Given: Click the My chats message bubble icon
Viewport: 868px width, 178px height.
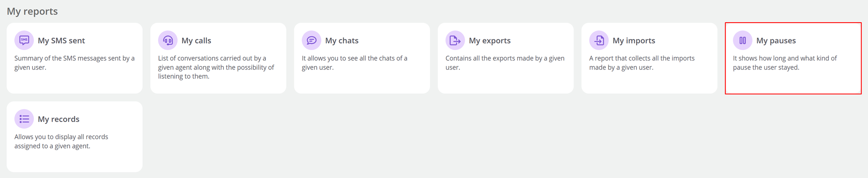Looking at the screenshot, I should (312, 41).
